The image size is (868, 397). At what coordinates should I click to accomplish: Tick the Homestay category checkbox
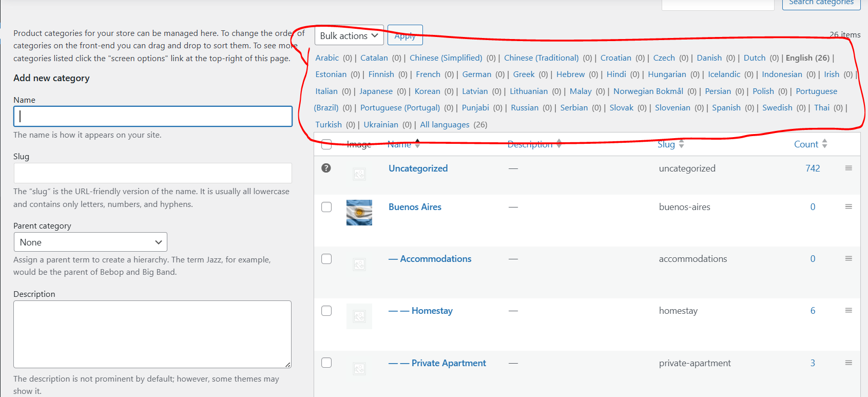326,311
